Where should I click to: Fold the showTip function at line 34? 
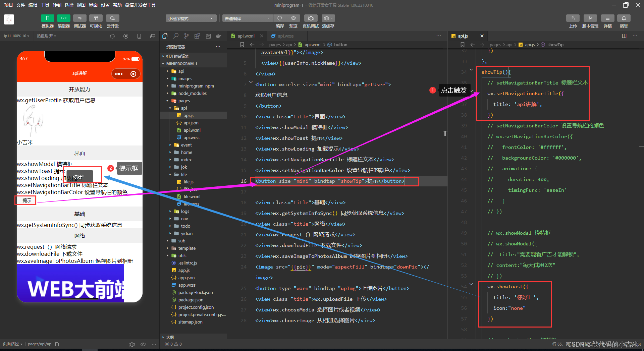click(471, 70)
